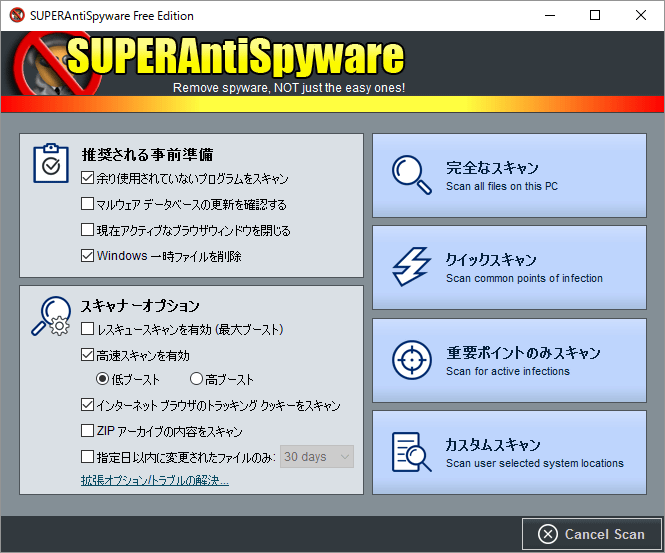This screenshot has width=665, height=553.
Task: Maximize the SUPERAntiSpyware window
Action: click(595, 15)
